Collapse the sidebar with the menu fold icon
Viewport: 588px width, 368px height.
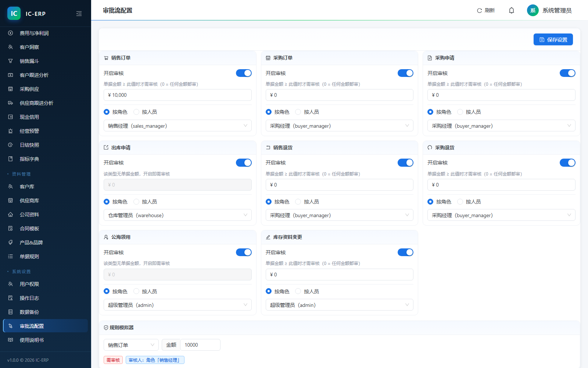pos(79,14)
